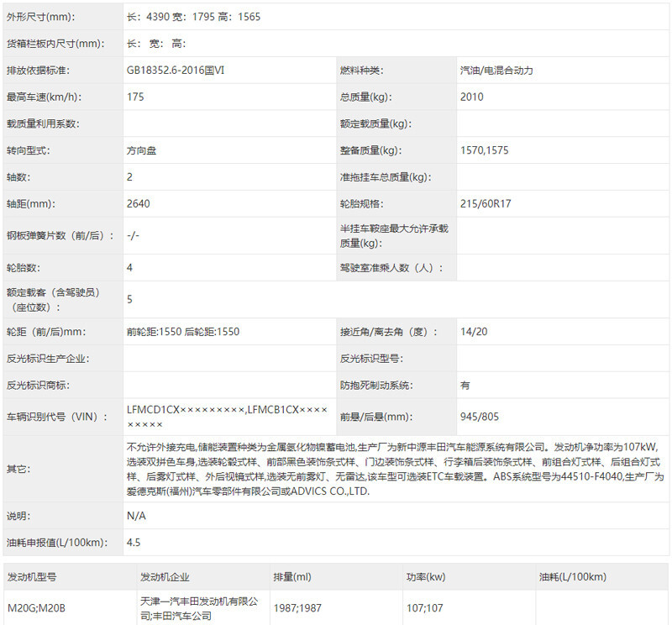Image resolution: width=672 pixels, height=625 pixels.
Task: Select curb weight value 1570,1575
Action: [x=485, y=150]
